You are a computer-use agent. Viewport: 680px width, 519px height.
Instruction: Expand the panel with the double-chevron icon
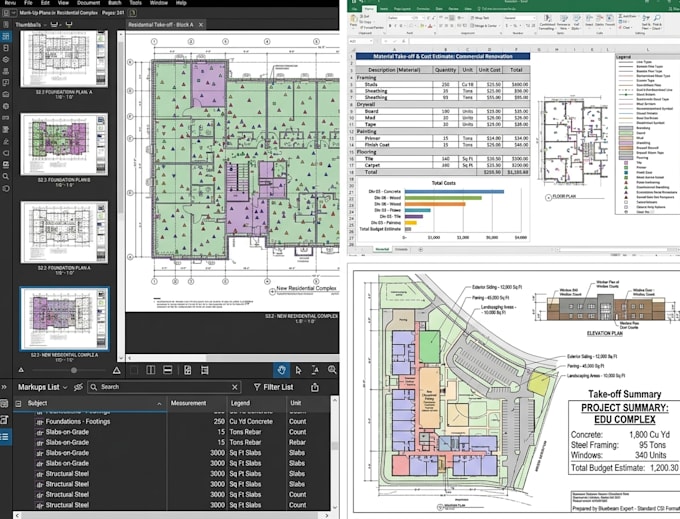tap(4, 387)
